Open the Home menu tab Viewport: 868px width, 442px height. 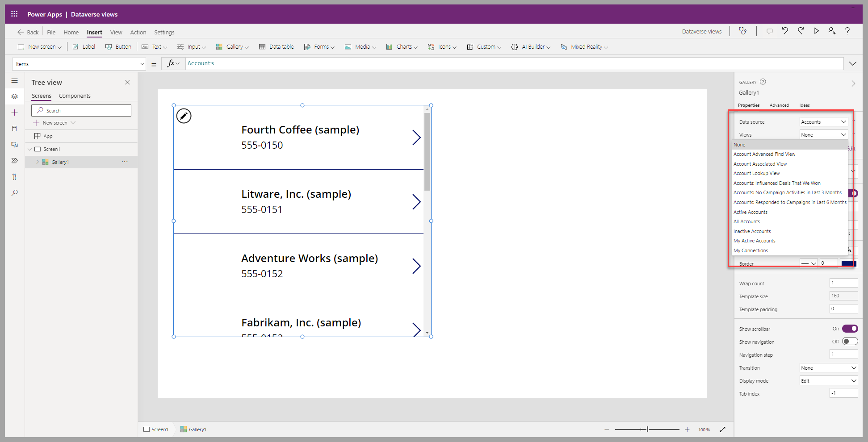tap(71, 32)
